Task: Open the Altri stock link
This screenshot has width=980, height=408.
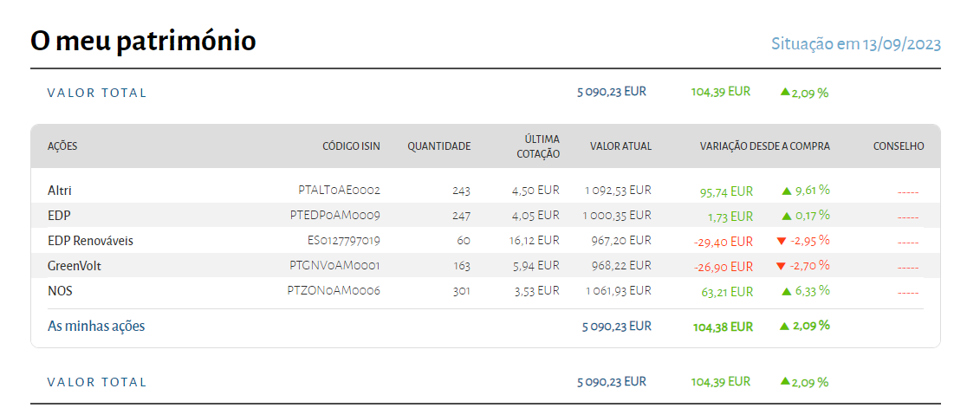Action: coord(60,191)
